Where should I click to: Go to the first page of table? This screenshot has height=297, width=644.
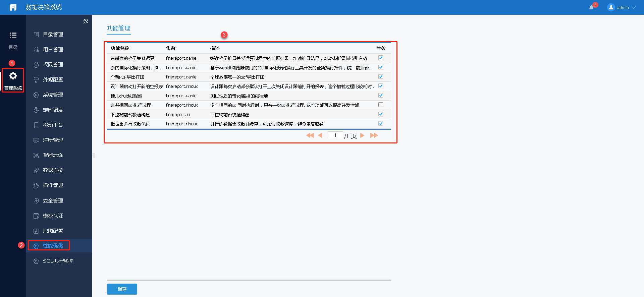tap(310, 135)
